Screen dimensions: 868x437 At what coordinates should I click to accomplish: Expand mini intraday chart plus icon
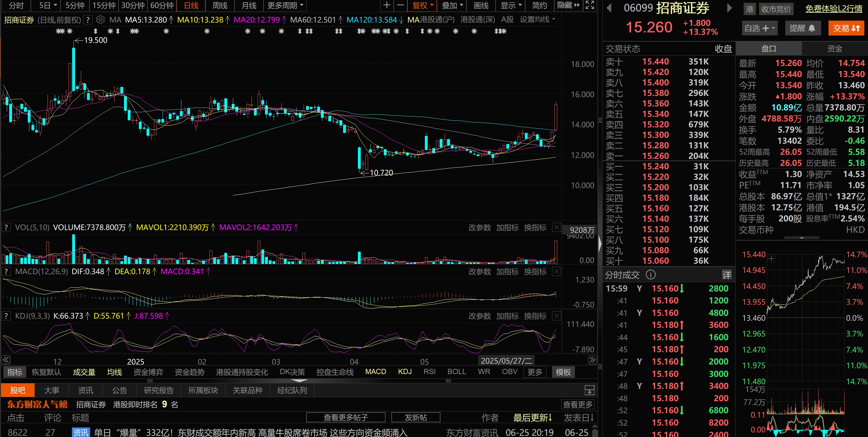(x=771, y=258)
